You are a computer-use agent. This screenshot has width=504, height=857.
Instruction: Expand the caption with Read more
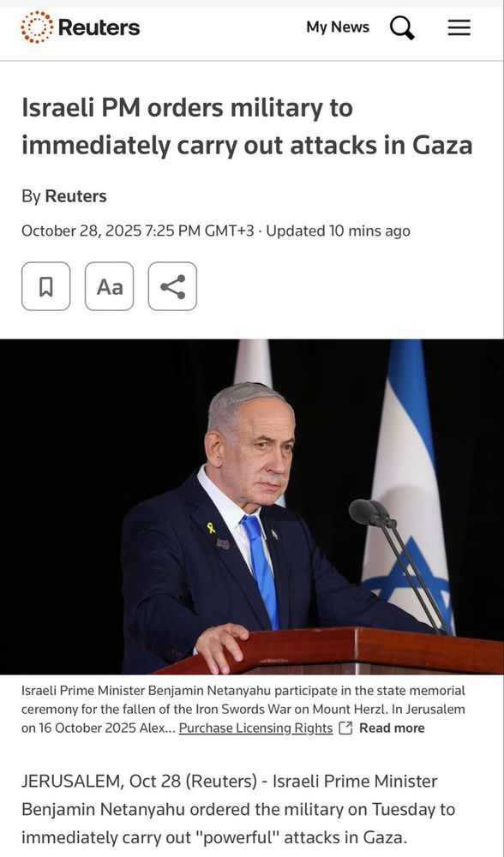[392, 728]
